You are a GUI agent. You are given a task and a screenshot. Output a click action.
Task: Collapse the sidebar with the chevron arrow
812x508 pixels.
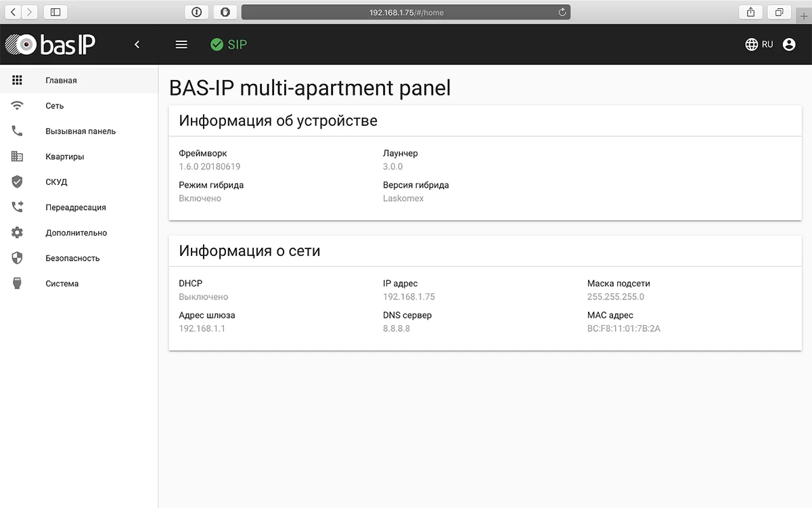137,45
